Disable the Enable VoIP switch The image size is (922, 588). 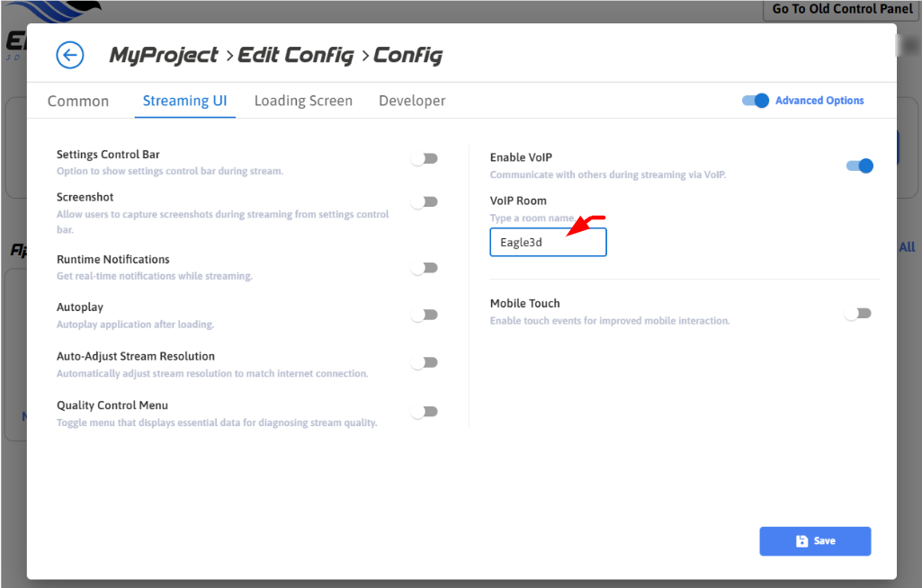[x=859, y=165]
